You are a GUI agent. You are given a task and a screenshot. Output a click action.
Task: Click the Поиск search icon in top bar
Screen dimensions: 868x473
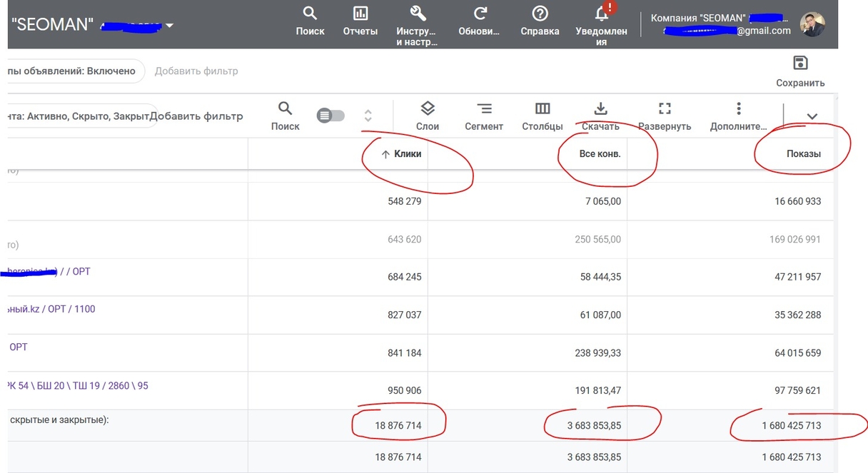click(x=310, y=14)
